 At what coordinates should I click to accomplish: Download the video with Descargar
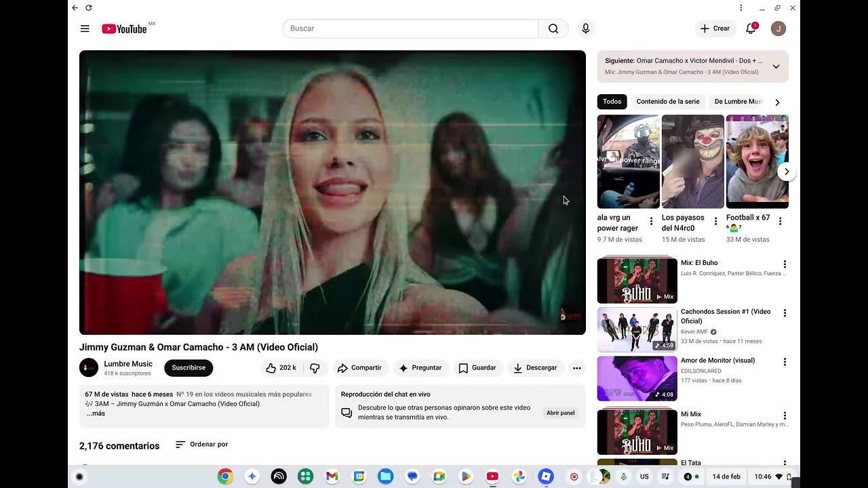point(535,368)
